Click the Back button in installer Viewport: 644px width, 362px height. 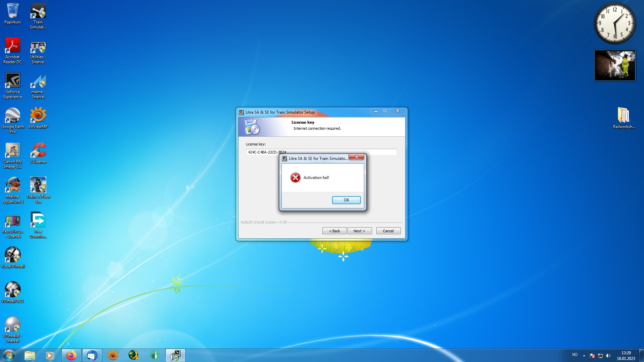pos(334,231)
